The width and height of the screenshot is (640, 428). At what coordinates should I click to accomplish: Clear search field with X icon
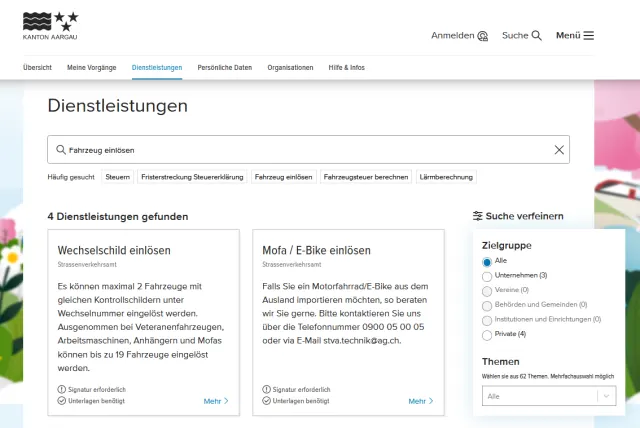point(559,150)
